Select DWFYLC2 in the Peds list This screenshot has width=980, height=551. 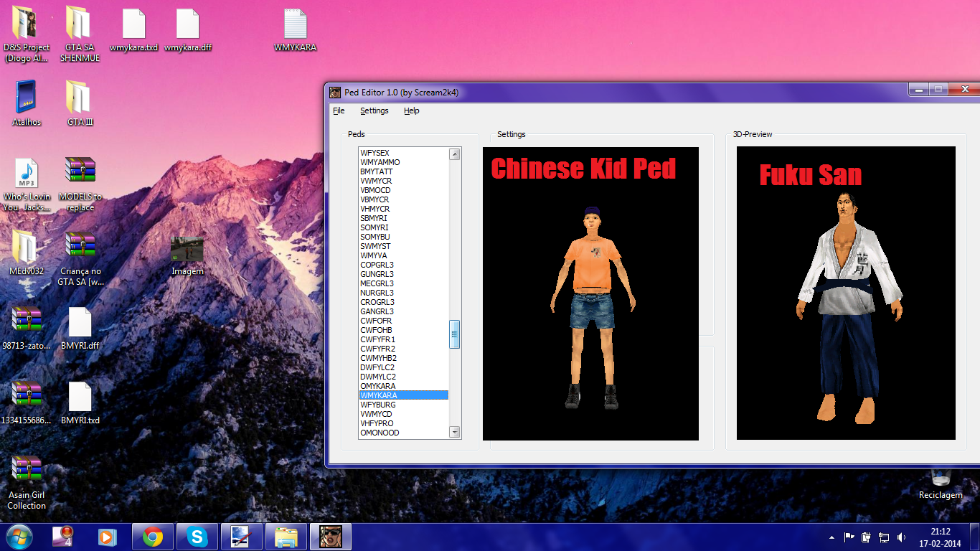(404, 367)
